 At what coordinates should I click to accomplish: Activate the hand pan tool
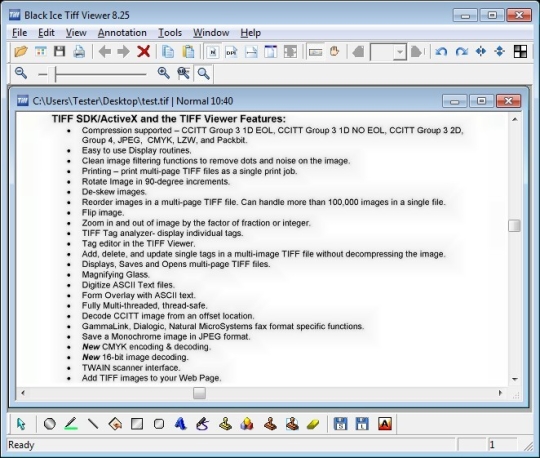(334, 52)
